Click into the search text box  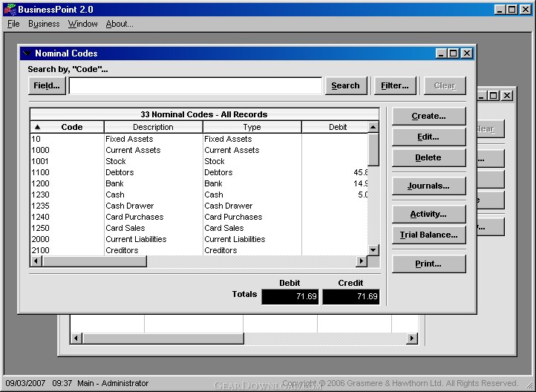[x=195, y=85]
